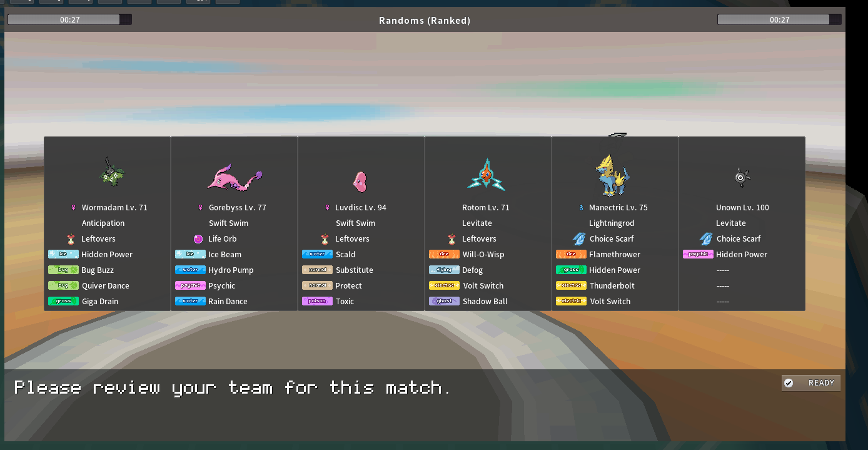
Task: Select the "Gorebyss Lv. 77" label
Action: click(x=238, y=207)
